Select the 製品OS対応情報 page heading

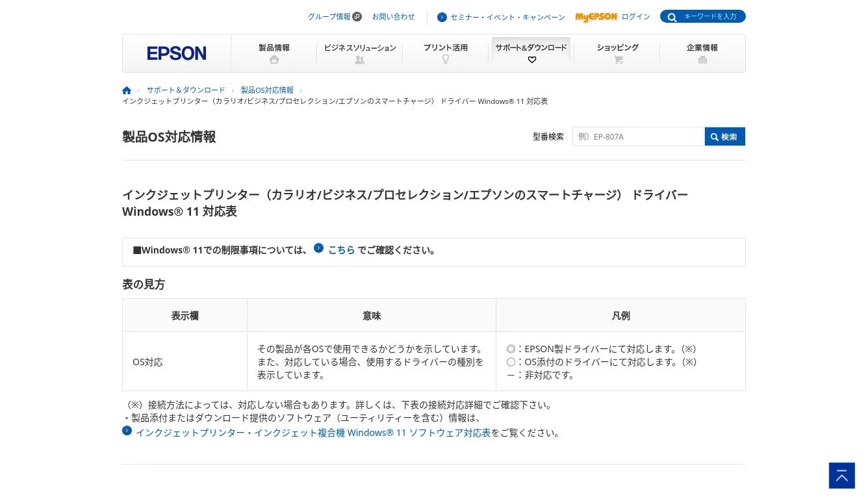[169, 137]
